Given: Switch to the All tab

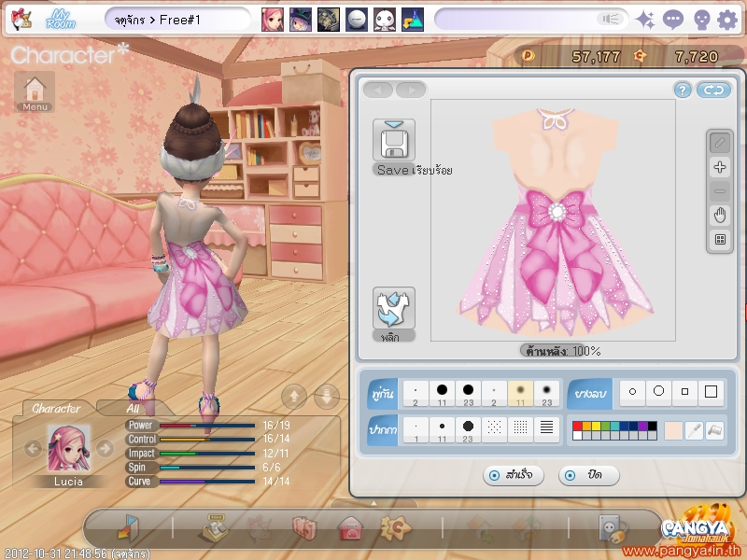Looking at the screenshot, I should pyautogui.click(x=133, y=409).
